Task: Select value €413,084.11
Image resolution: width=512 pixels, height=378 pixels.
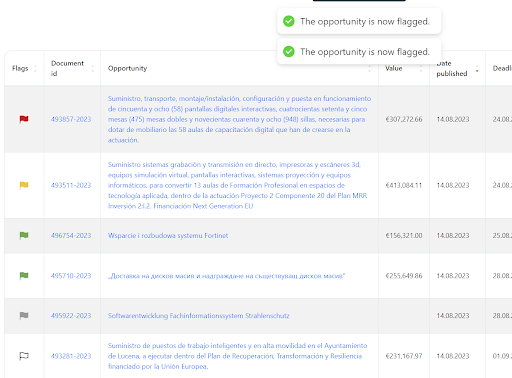Action: (404, 185)
